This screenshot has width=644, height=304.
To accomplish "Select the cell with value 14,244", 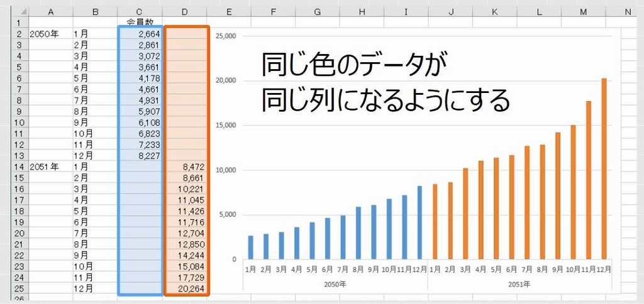I will 184,255.
